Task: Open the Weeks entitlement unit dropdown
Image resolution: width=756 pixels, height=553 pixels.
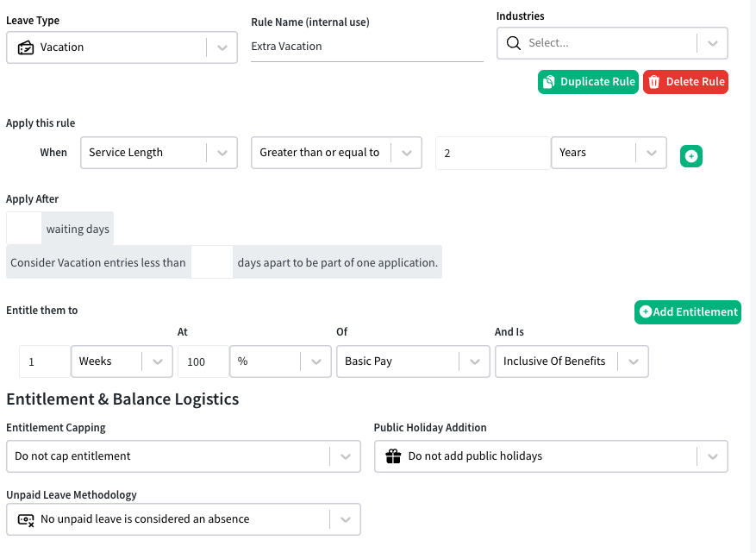Action: (x=122, y=361)
